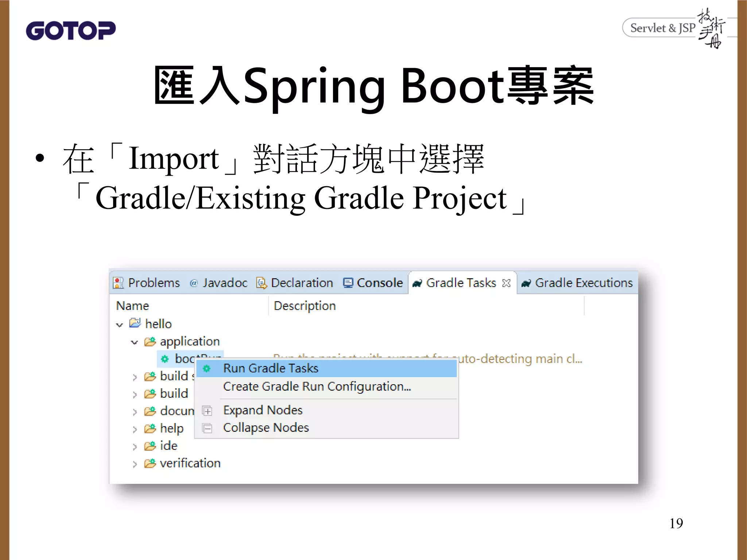Expand the build task group
The image size is (747, 560).
coord(135,394)
